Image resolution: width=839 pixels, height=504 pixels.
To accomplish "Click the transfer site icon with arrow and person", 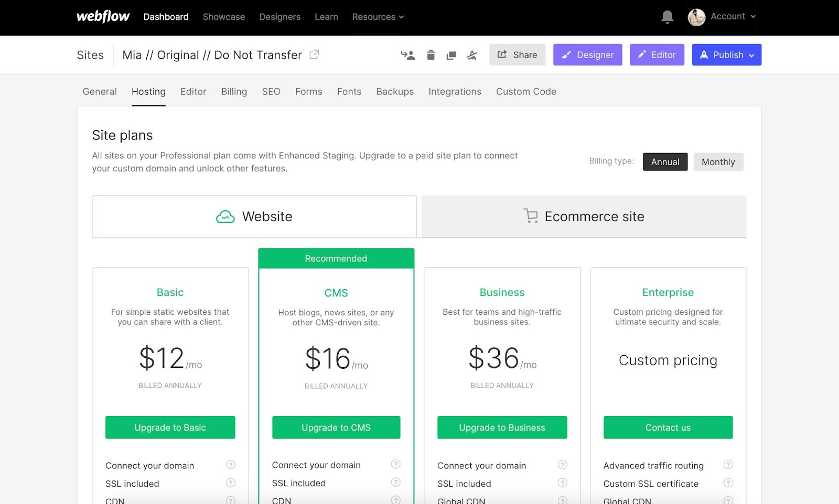I will click(408, 55).
